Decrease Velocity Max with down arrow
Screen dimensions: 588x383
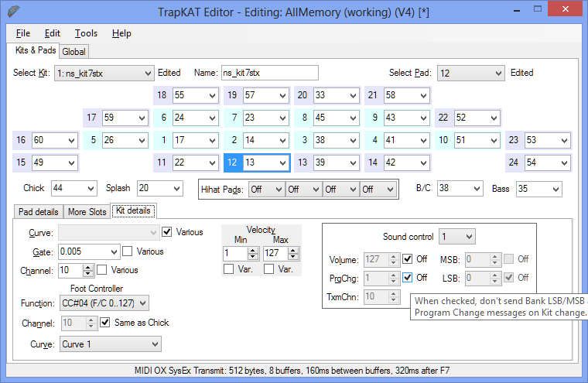[x=293, y=257]
